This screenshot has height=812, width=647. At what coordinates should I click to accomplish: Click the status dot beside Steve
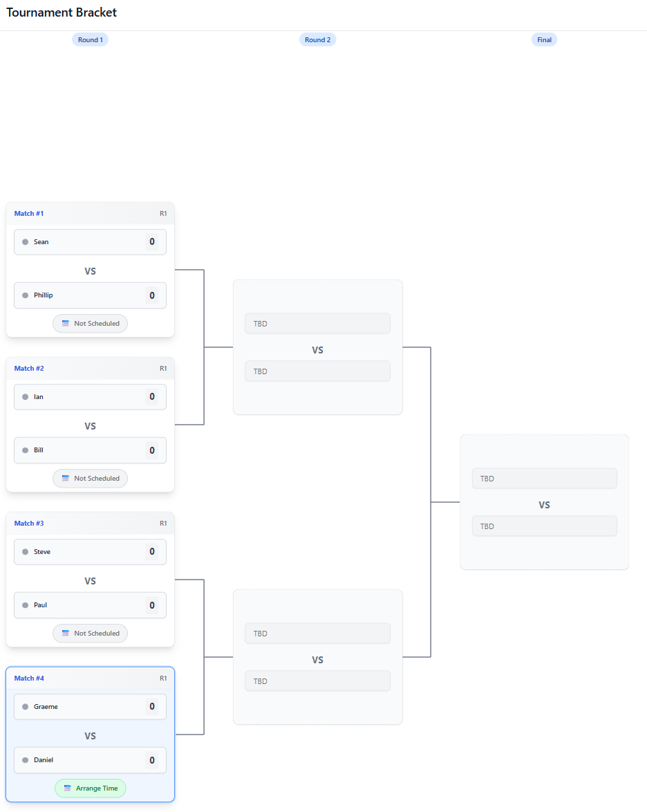point(26,552)
